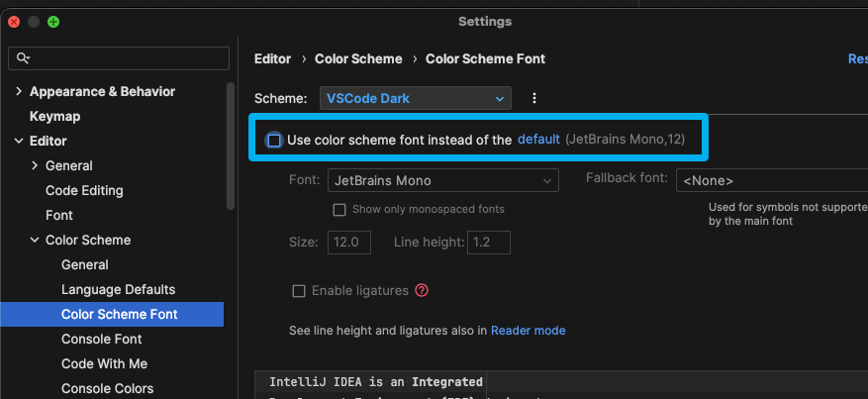Select Console Font in the sidebar
This screenshot has width=868, height=399.
(x=101, y=339)
